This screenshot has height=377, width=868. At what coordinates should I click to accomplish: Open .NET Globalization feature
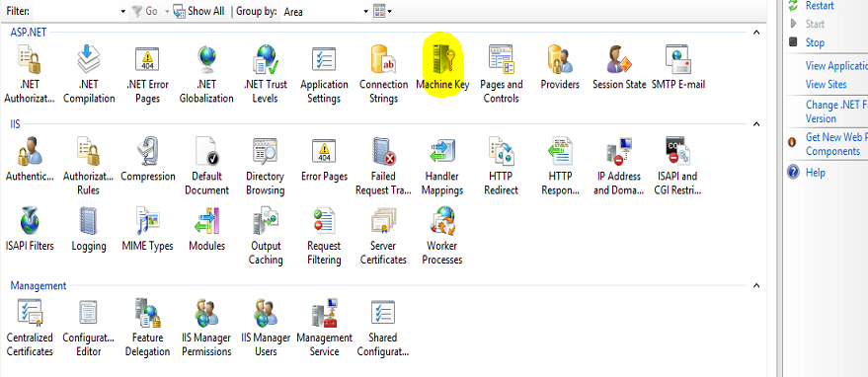206,75
